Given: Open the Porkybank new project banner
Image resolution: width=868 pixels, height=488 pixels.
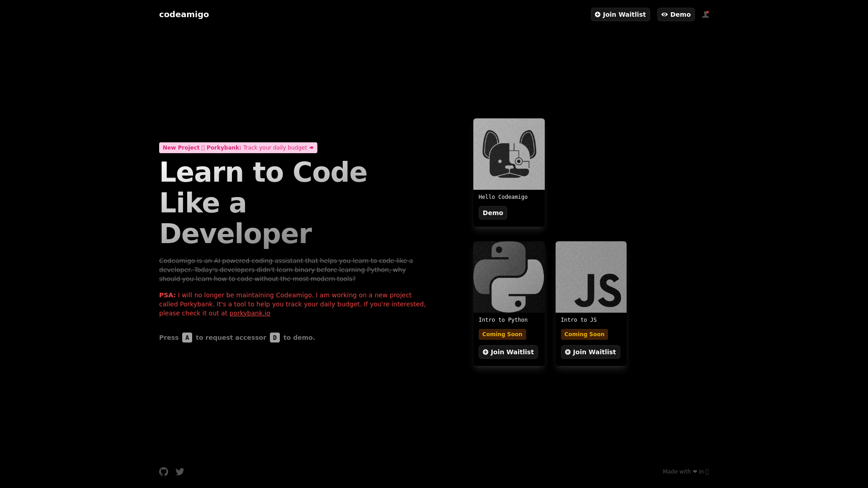Looking at the screenshot, I should [238, 148].
